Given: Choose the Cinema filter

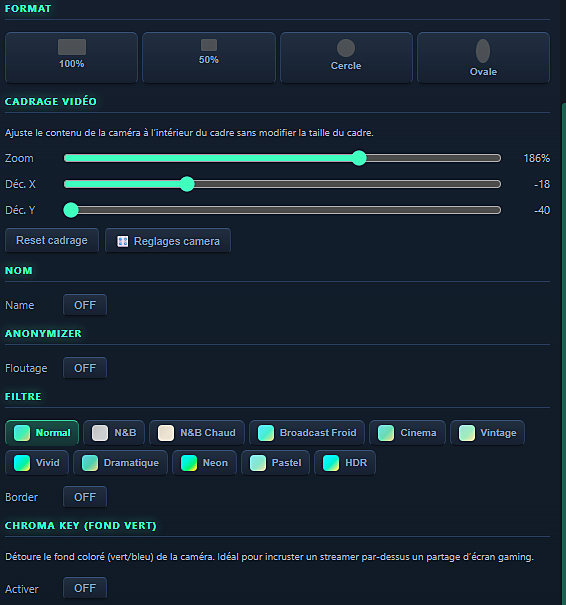Looking at the screenshot, I should click(407, 433).
